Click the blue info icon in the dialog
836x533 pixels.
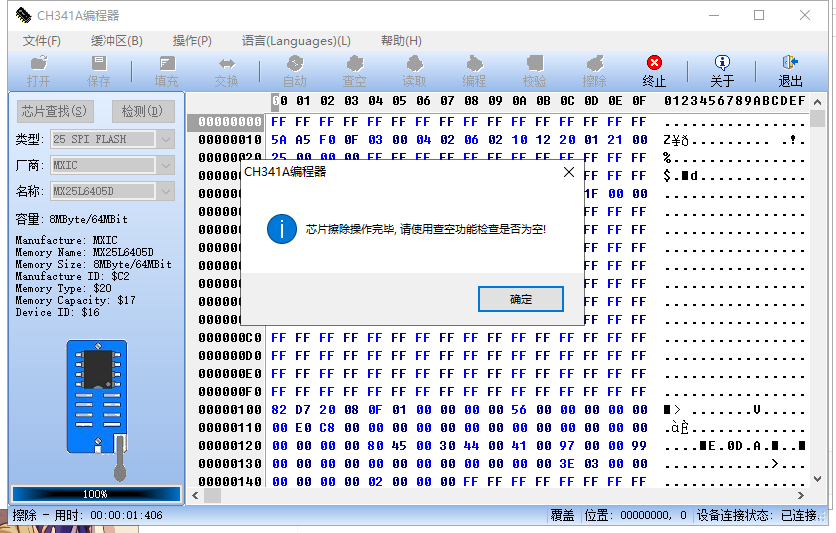pos(282,229)
